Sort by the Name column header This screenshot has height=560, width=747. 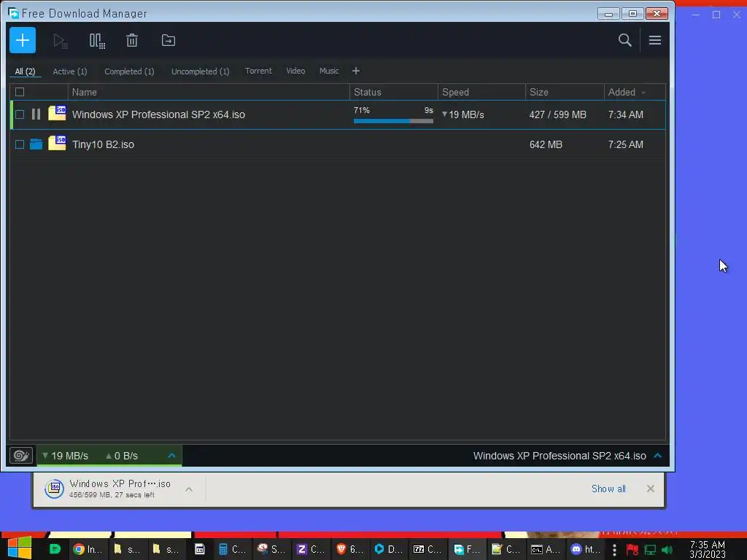(x=209, y=92)
